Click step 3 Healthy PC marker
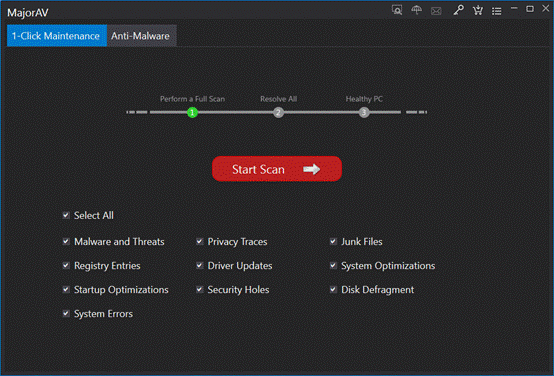 pyautogui.click(x=364, y=113)
